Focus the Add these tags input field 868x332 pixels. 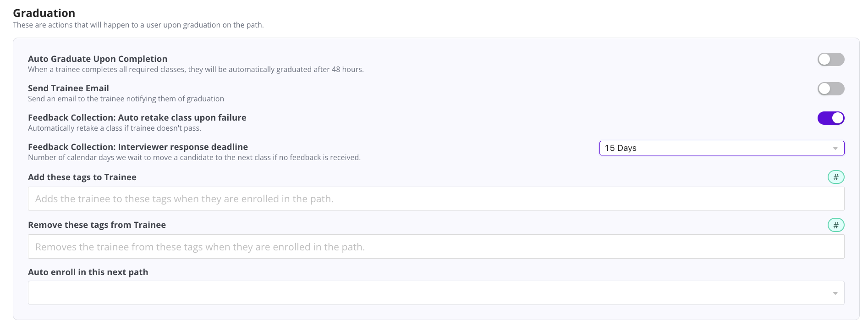pyautogui.click(x=435, y=199)
